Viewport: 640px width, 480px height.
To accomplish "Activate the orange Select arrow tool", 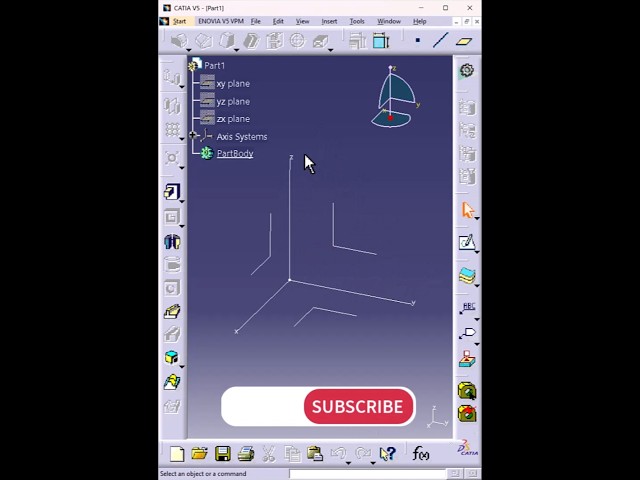I will (x=468, y=210).
